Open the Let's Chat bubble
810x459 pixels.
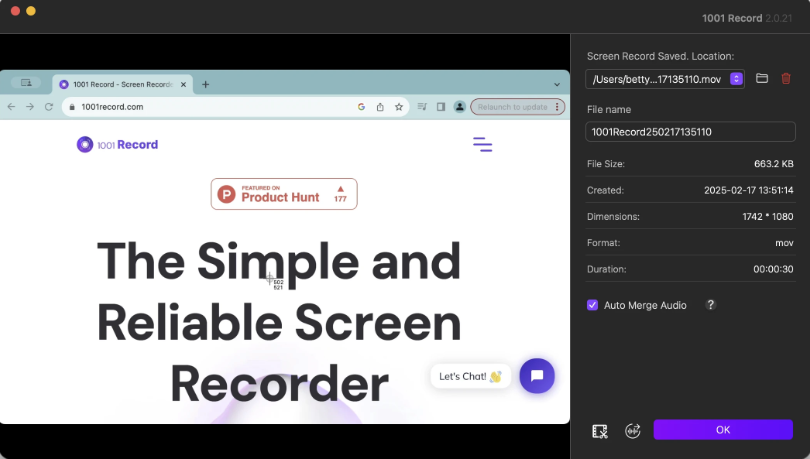470,376
